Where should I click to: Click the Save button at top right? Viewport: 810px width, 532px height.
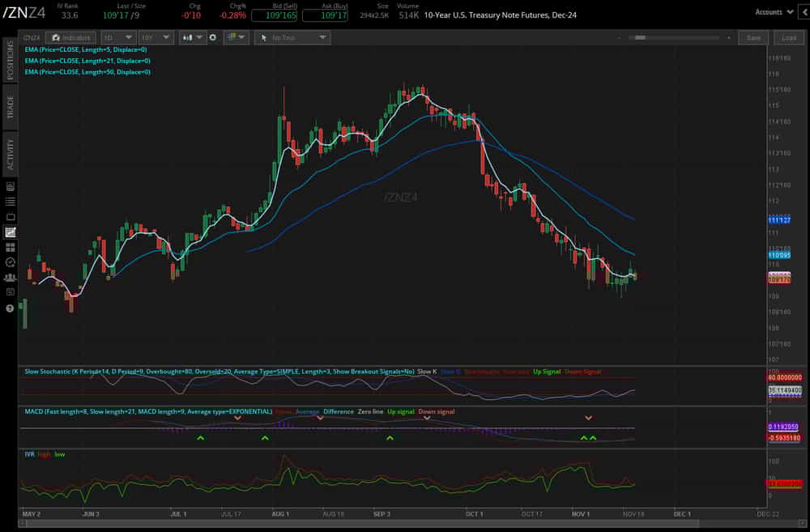coord(753,37)
